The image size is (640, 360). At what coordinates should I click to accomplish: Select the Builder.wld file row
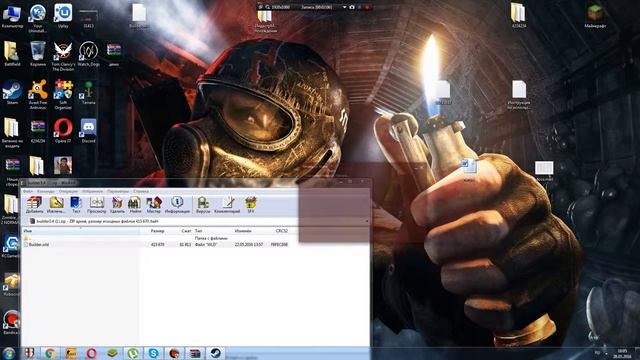tap(156, 244)
